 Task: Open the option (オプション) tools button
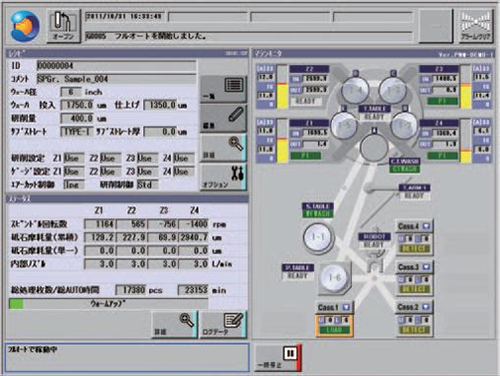tap(223, 177)
